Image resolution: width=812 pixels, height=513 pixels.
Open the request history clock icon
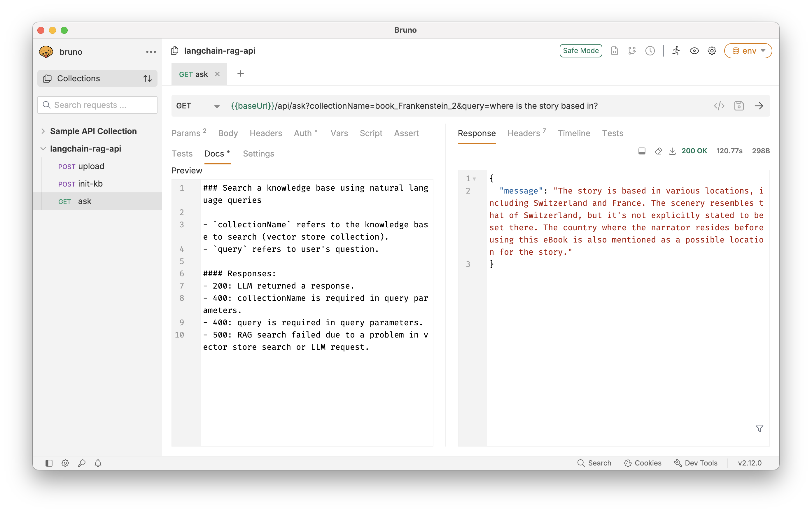click(x=650, y=50)
